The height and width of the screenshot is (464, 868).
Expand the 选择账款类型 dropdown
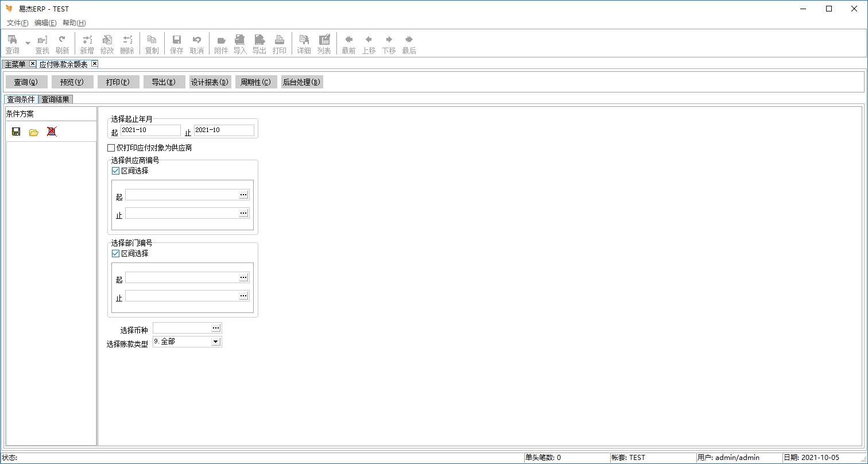[x=216, y=342]
